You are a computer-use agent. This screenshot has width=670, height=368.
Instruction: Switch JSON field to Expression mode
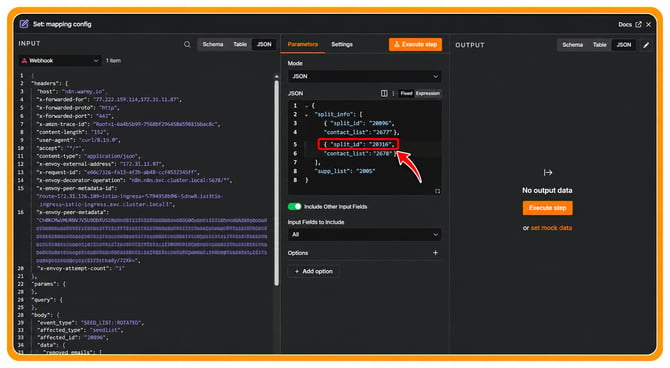[x=428, y=93]
